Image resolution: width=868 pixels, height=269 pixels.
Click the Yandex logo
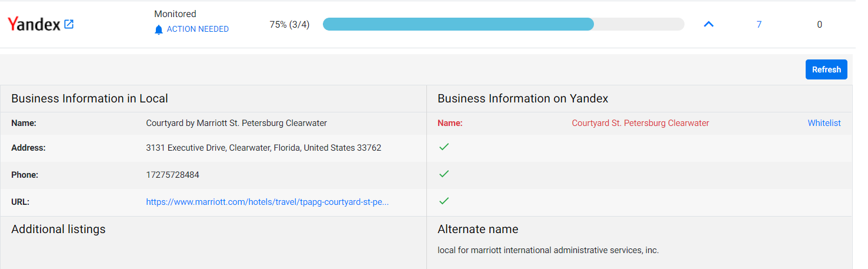tap(34, 25)
